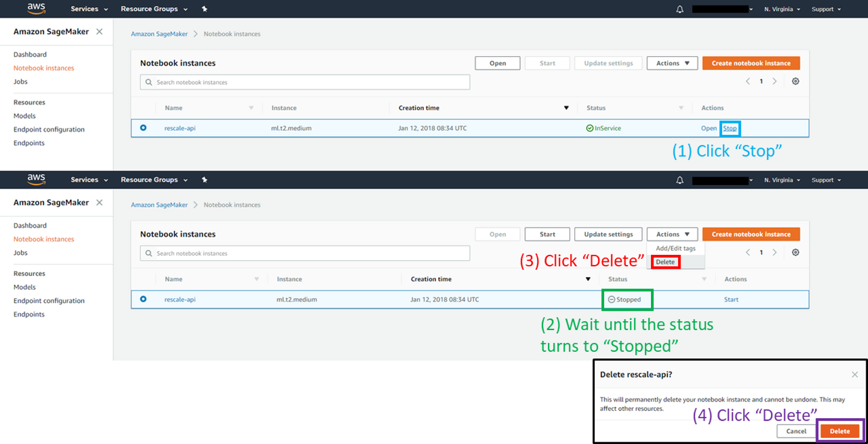Click the Start link in the Stopped row
This screenshot has width=868, height=444.
(731, 299)
